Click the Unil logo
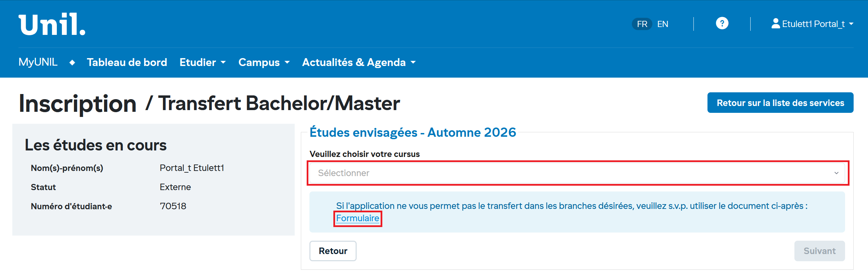Image resolution: width=868 pixels, height=279 pixels. 52,24
